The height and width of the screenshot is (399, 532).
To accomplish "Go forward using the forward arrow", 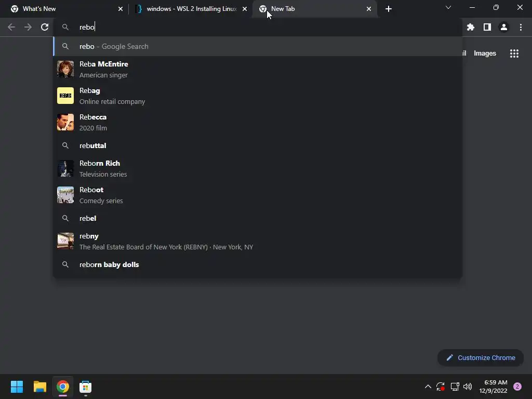I will point(28,27).
